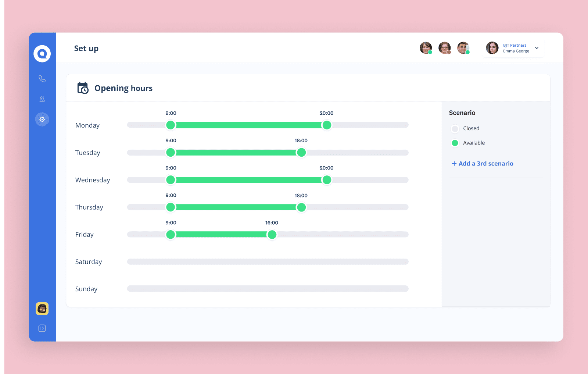Open the phone calls section in sidebar
Image resolution: width=588 pixels, height=374 pixels.
(x=42, y=78)
